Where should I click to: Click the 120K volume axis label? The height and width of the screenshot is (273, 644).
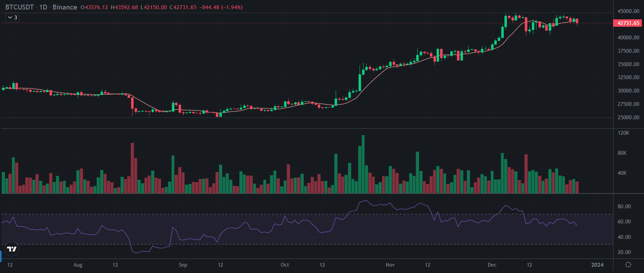623,133
